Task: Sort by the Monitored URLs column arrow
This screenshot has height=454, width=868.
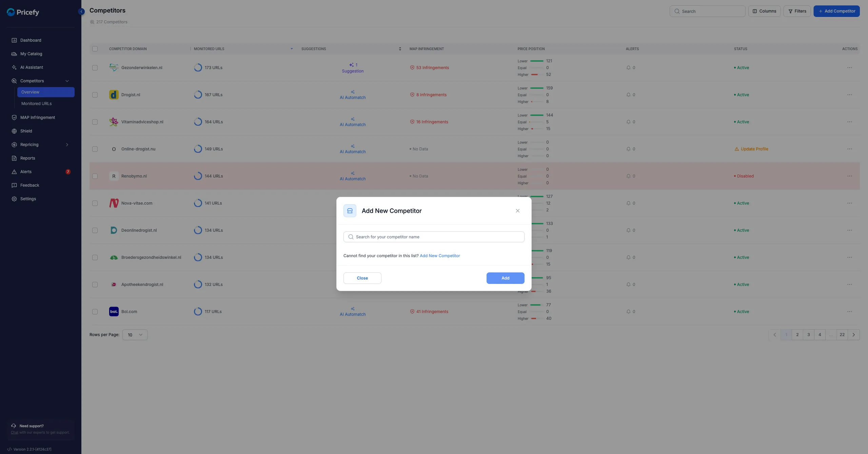Action: pyautogui.click(x=292, y=49)
